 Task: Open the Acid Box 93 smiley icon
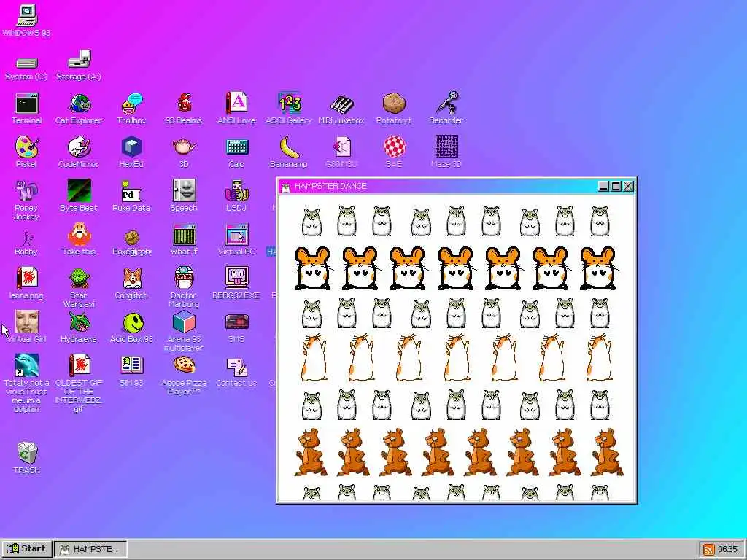133,322
